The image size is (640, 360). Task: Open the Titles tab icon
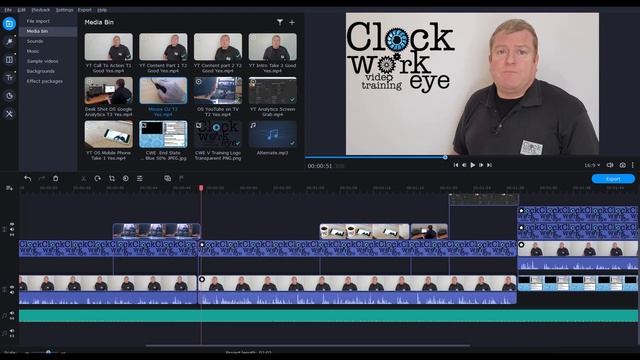tap(9, 78)
